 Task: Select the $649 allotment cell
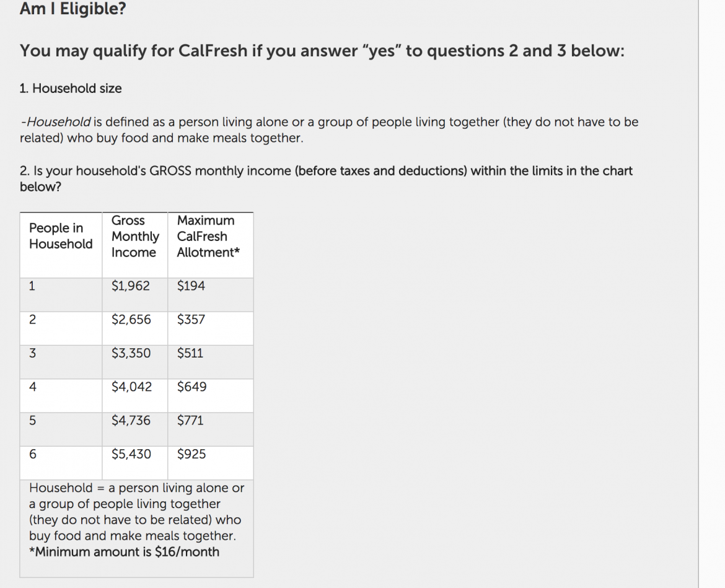pos(192,387)
